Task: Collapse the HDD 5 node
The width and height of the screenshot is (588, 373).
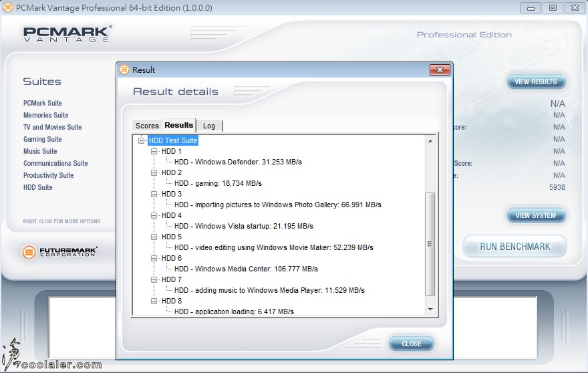Action: pyautogui.click(x=154, y=237)
